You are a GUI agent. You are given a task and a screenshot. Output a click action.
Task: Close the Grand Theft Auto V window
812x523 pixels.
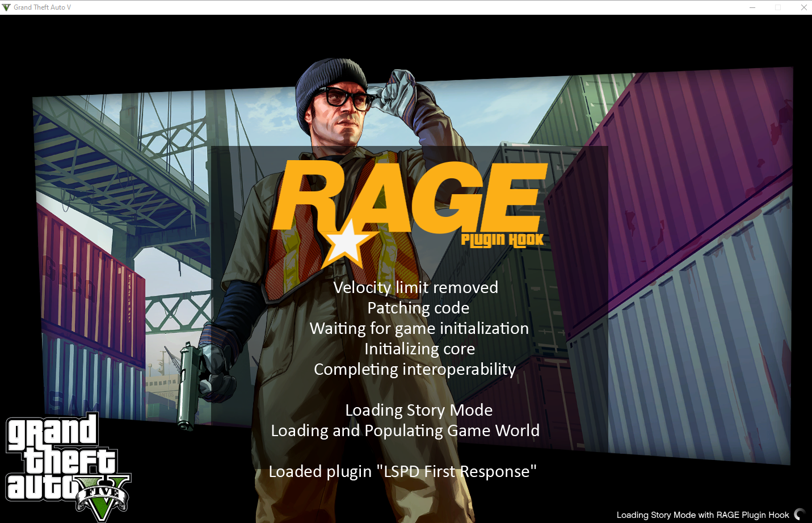coord(803,7)
